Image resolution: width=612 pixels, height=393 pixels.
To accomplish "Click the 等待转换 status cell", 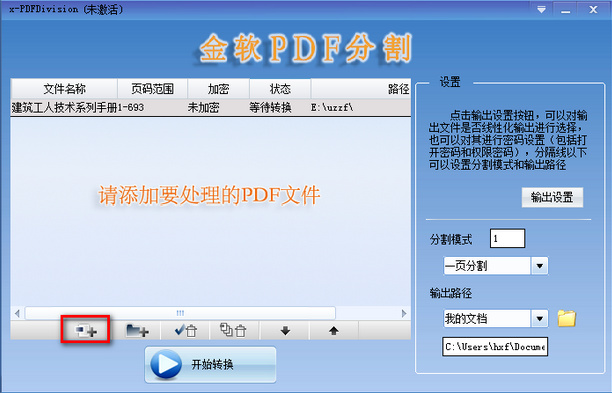I will (270, 107).
